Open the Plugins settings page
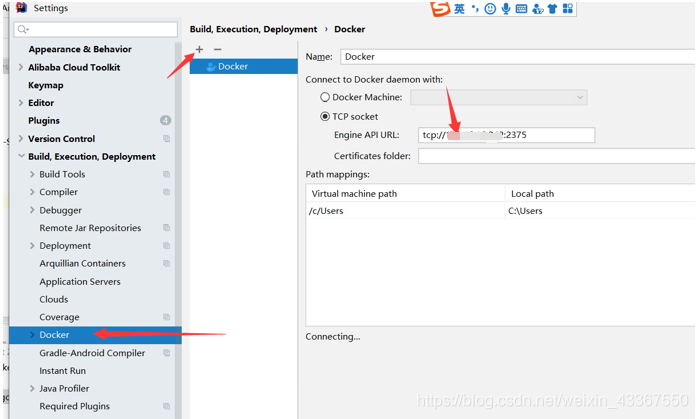698x419 pixels. point(44,121)
